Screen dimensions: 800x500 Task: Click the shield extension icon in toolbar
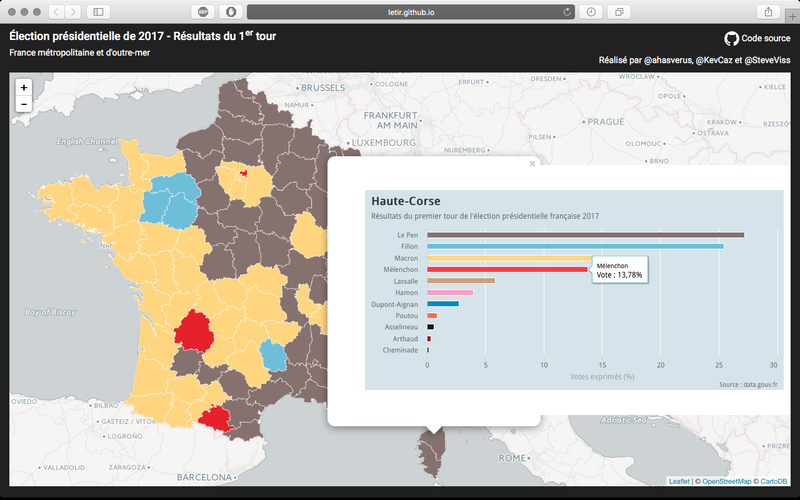(x=231, y=12)
